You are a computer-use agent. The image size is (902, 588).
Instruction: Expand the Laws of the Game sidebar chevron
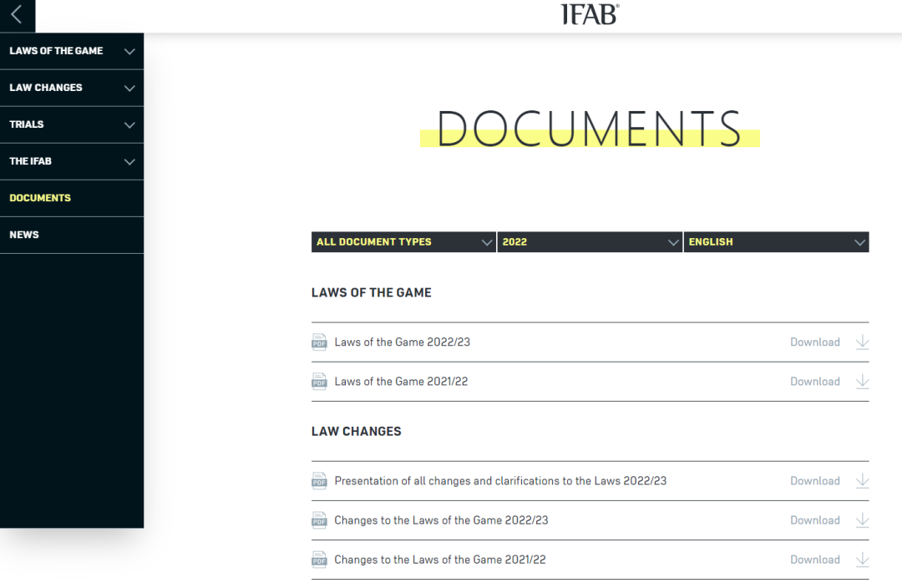[x=129, y=52]
